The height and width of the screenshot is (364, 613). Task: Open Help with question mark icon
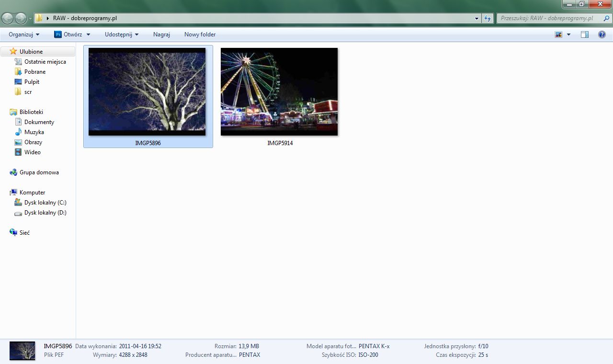coord(602,34)
